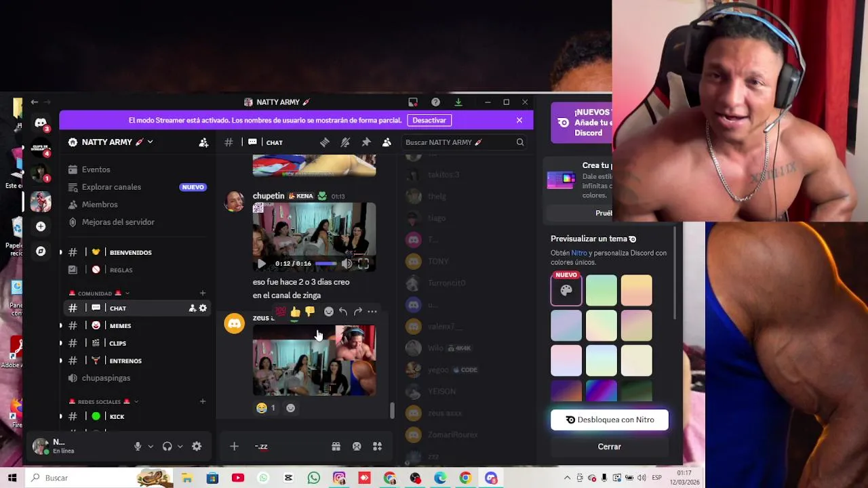Open CHAT channel settings gear
This screenshot has width=868, height=488.
[203, 308]
